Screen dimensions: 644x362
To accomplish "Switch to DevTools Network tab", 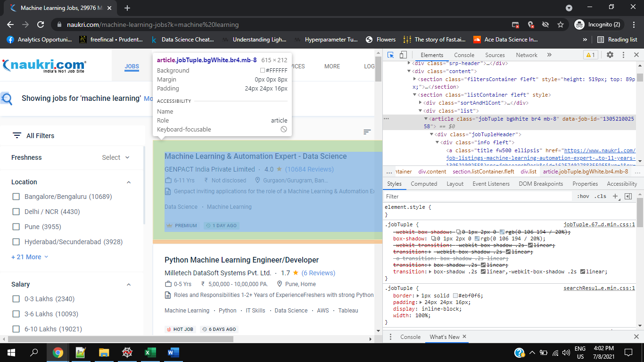I will click(527, 55).
